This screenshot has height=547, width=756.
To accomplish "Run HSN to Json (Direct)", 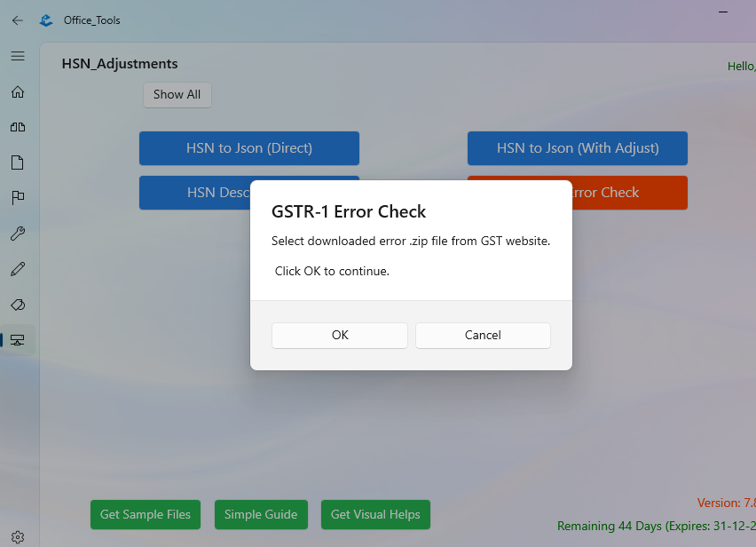I will click(248, 148).
